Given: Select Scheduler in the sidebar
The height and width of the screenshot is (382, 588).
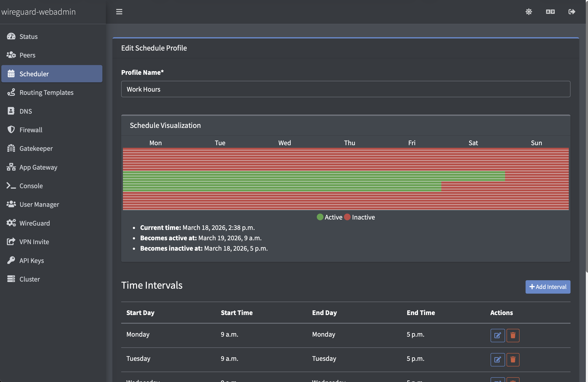Looking at the screenshot, I should (34, 74).
